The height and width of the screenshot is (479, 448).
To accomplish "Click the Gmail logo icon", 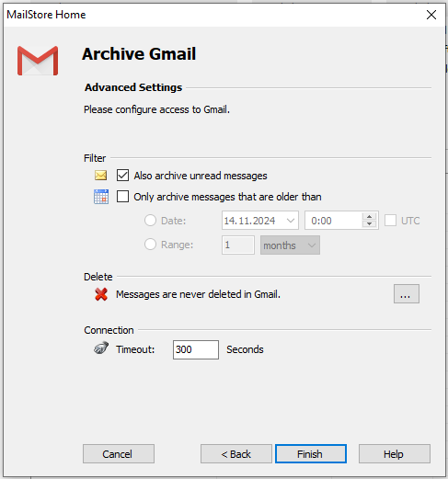I will [x=38, y=61].
